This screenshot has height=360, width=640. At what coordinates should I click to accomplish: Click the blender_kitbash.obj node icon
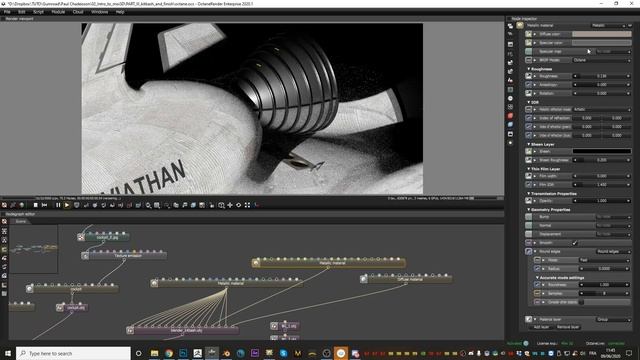pos(130,330)
